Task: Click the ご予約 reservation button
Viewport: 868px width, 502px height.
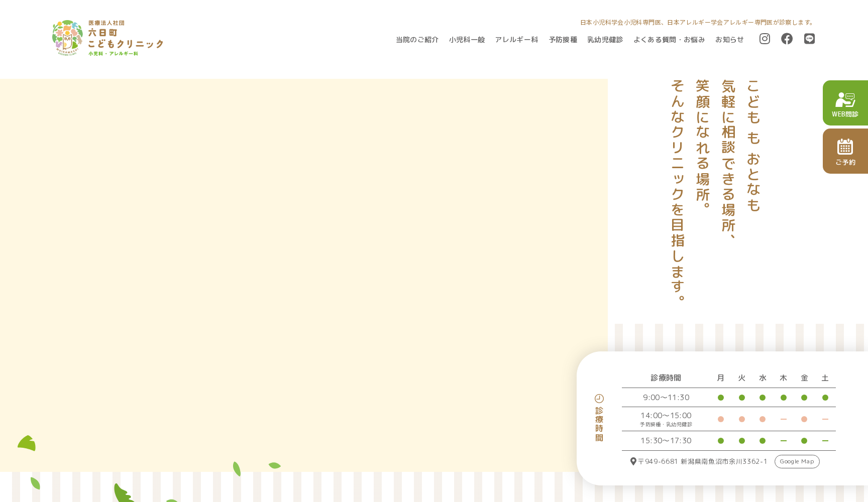Action: (846, 151)
